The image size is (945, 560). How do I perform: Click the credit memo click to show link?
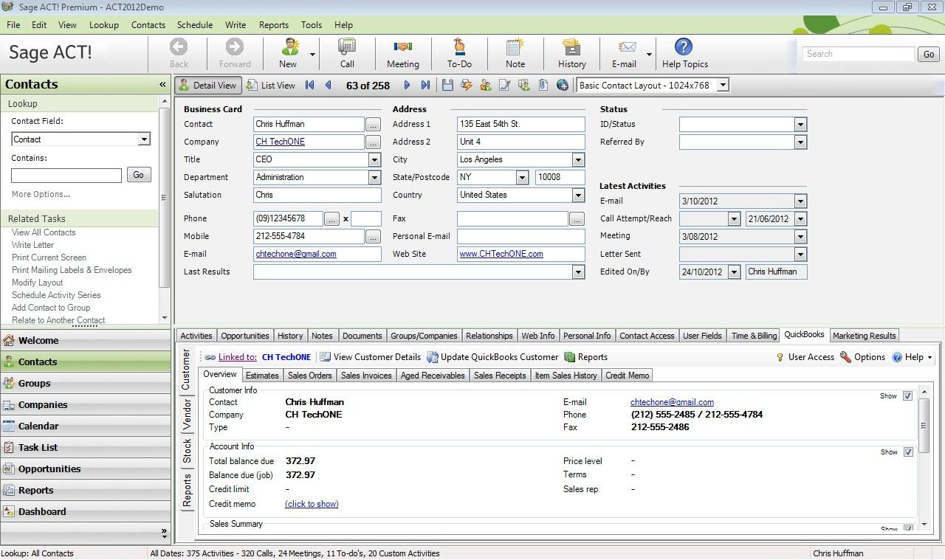click(x=312, y=504)
